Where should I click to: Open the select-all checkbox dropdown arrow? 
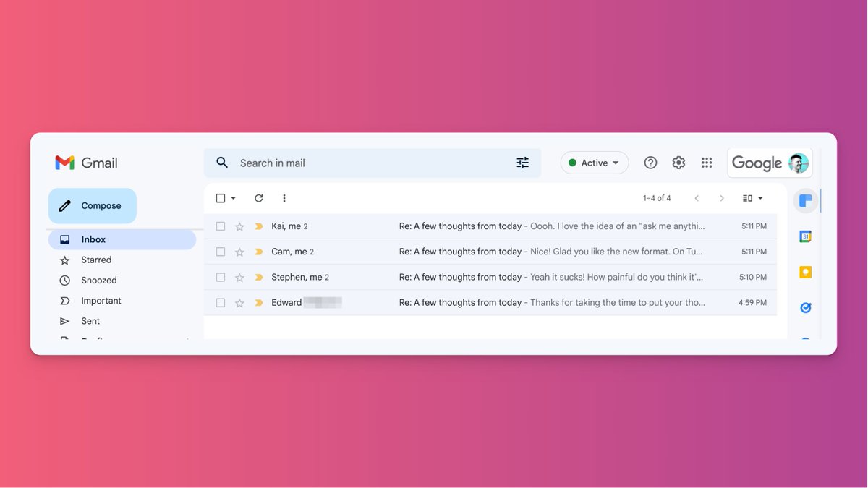pyautogui.click(x=233, y=198)
